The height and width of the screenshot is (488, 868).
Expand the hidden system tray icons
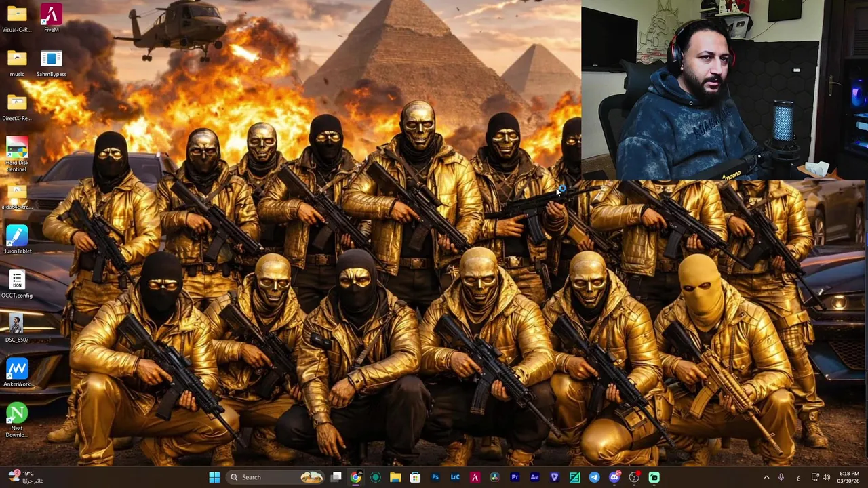(766, 477)
